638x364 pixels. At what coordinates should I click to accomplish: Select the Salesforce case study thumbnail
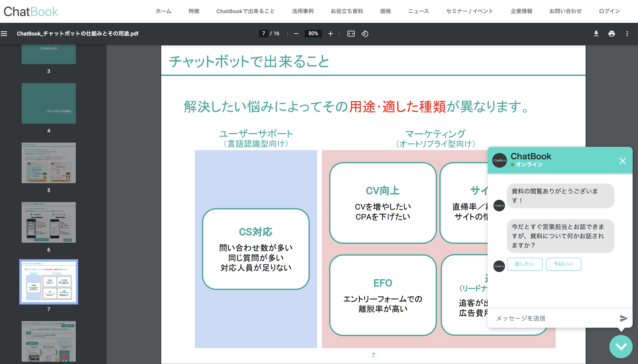click(49, 341)
